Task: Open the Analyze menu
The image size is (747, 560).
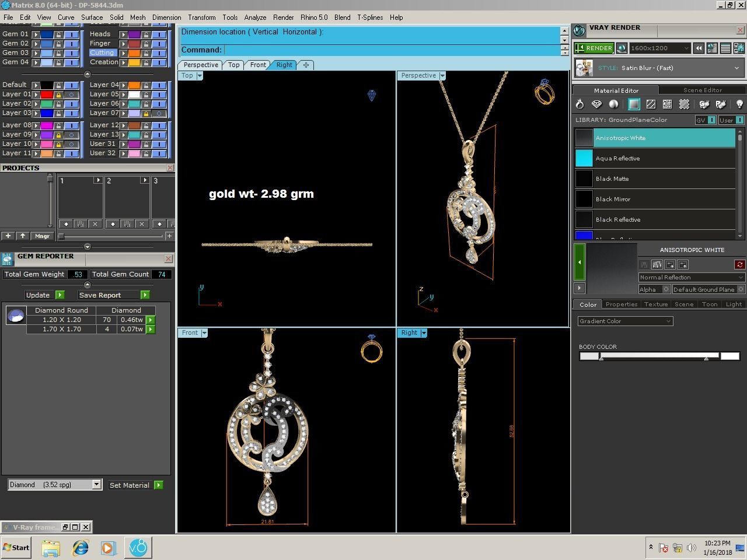Action: click(x=255, y=17)
